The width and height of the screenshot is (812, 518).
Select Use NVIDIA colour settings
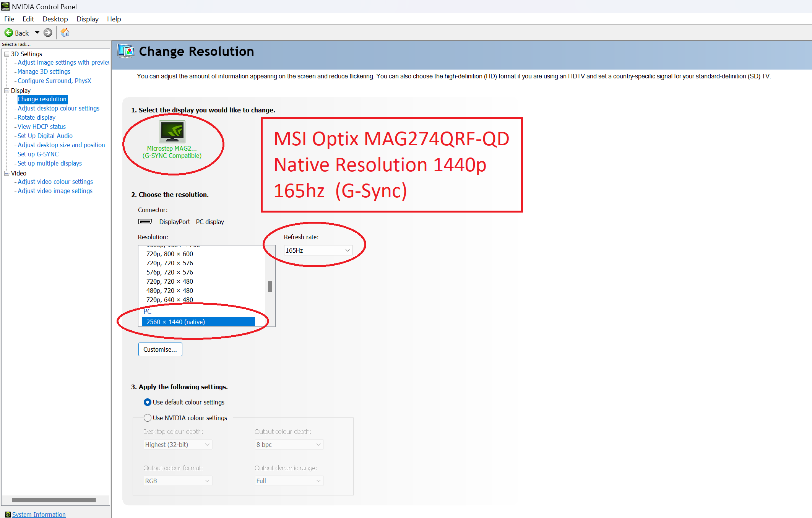tap(148, 418)
